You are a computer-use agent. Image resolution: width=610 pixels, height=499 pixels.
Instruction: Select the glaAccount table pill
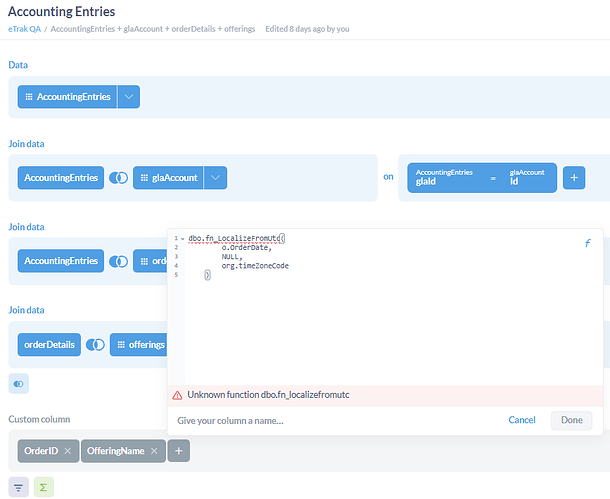tap(168, 178)
